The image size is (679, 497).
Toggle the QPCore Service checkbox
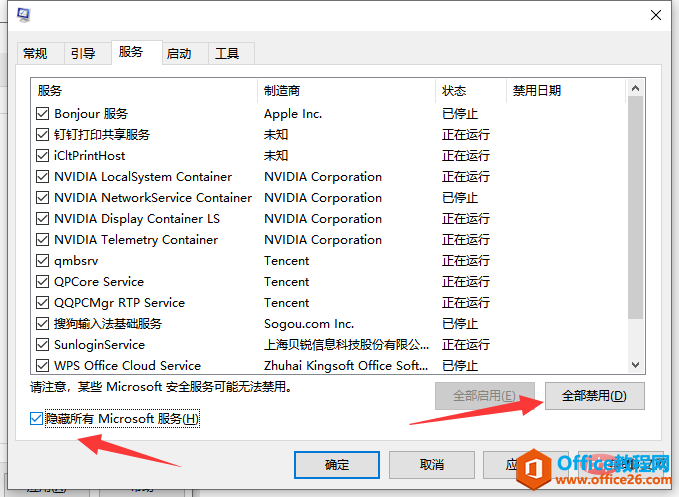coord(42,281)
